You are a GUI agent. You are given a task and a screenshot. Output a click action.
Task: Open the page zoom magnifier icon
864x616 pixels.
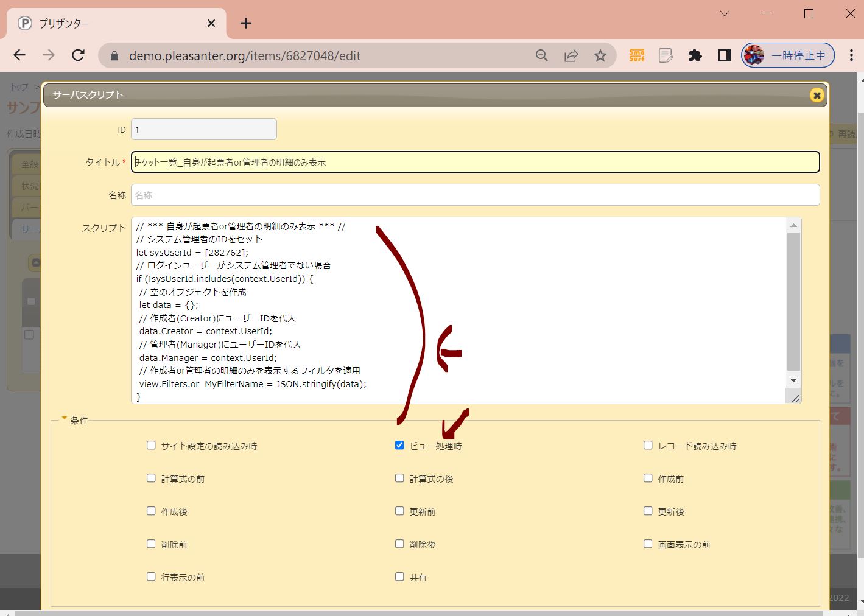pos(541,55)
